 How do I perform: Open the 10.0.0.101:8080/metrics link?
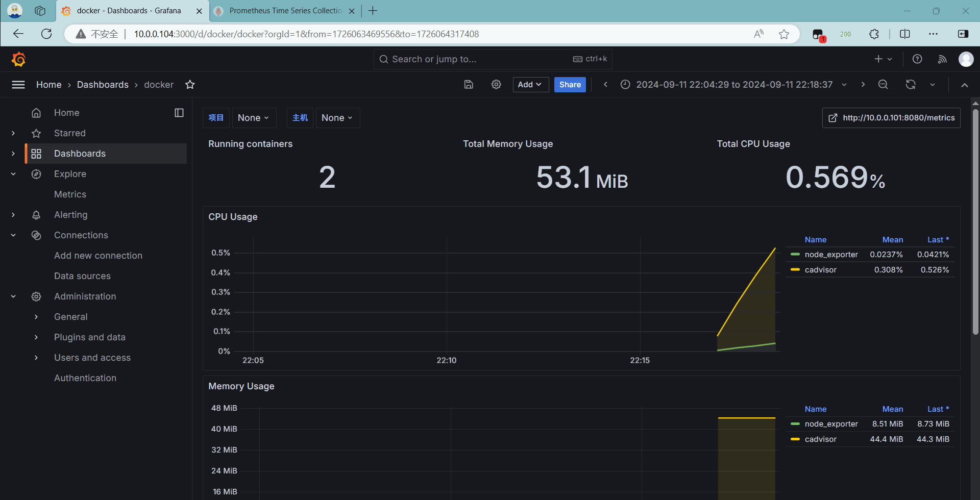(891, 118)
